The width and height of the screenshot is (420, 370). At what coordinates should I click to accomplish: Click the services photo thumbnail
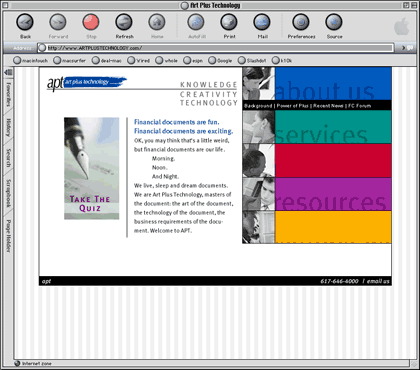(x=259, y=127)
